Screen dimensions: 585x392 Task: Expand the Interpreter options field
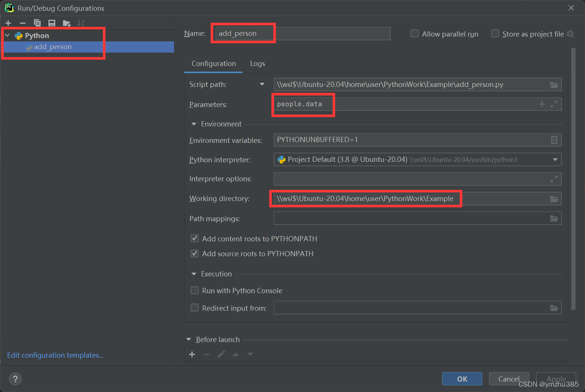coord(554,179)
